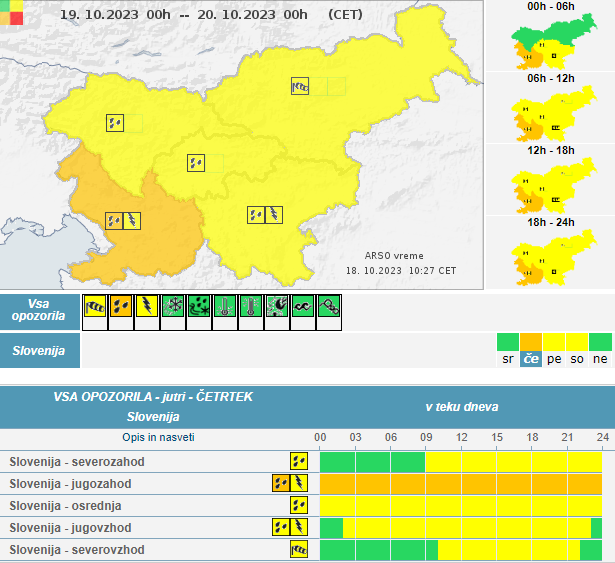Open the 'Vsa opozorila' tab

[x=40, y=309]
